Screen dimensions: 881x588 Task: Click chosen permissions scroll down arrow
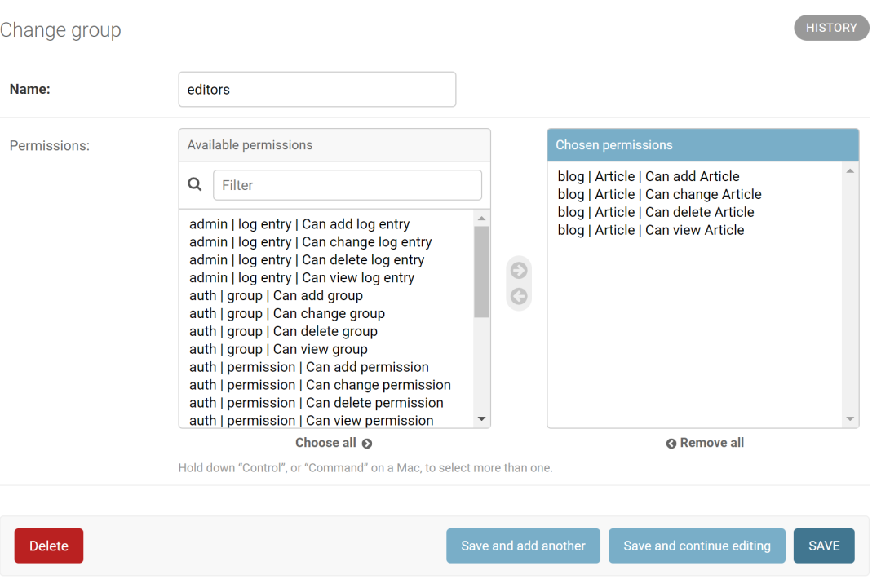click(x=849, y=419)
